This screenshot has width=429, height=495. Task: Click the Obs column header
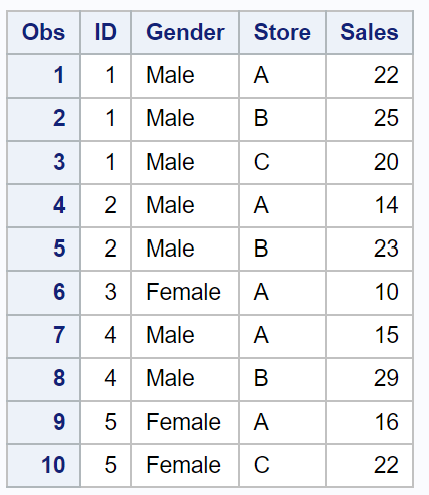point(43,32)
